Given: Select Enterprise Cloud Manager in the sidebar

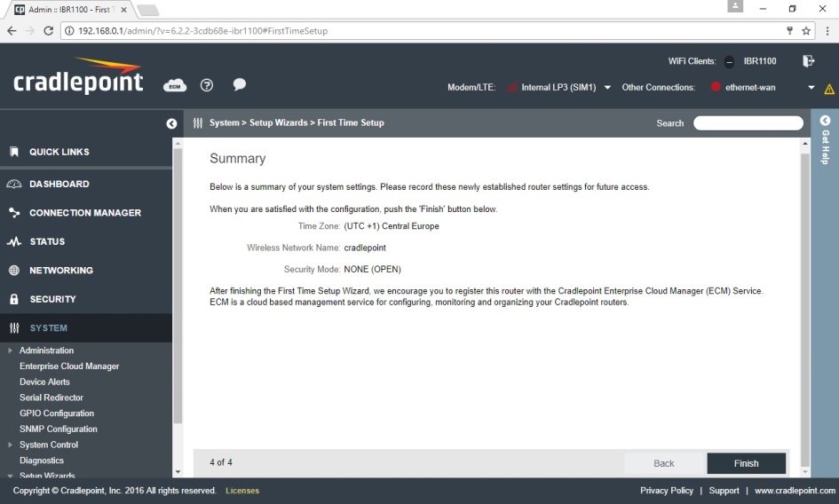Looking at the screenshot, I should pyautogui.click(x=69, y=366).
